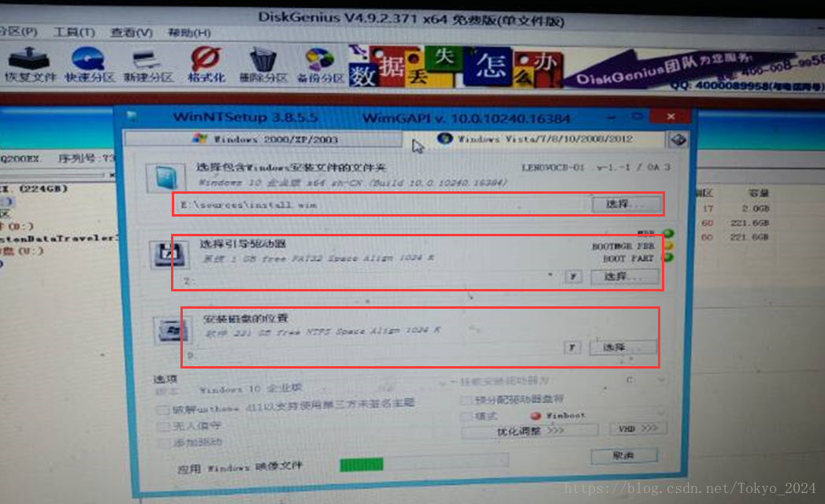825x504 pixels.
Task: Open the mode dropdown beside Winboot
Action: tap(661, 413)
